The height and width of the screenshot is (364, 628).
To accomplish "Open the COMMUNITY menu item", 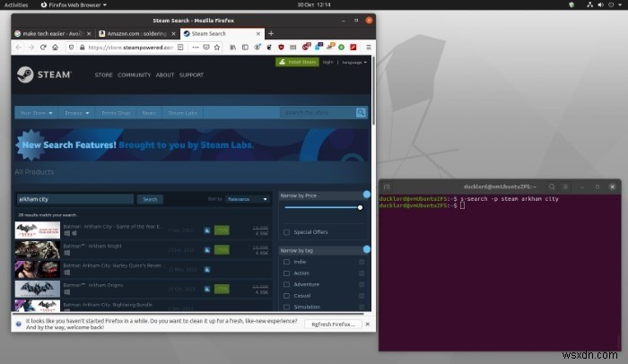I will pos(135,75).
